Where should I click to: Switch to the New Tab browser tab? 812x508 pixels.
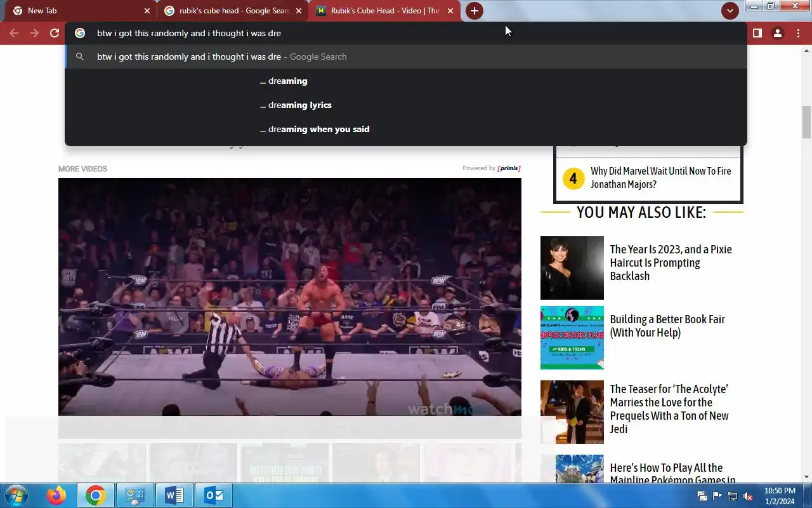point(79,11)
